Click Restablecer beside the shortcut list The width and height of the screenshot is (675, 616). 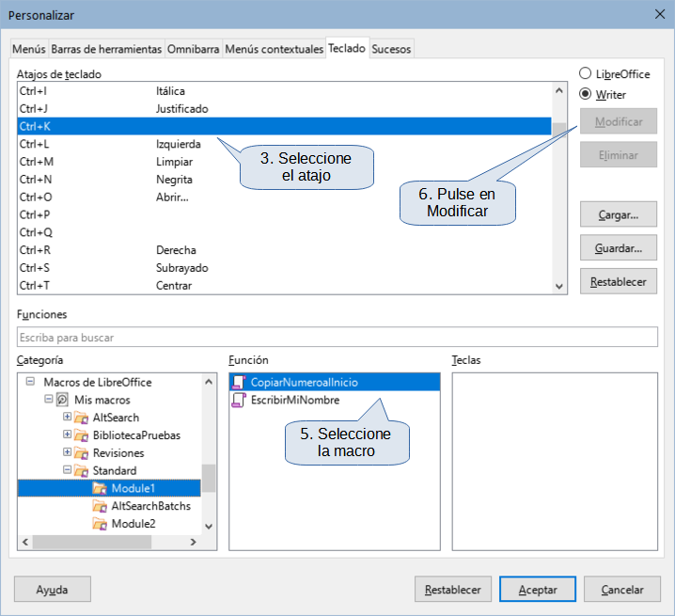619,282
